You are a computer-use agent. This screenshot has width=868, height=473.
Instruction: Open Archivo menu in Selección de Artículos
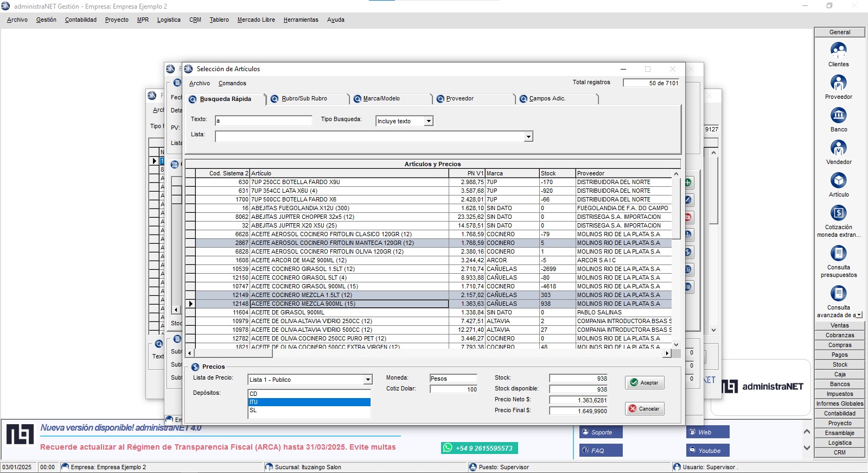point(200,84)
